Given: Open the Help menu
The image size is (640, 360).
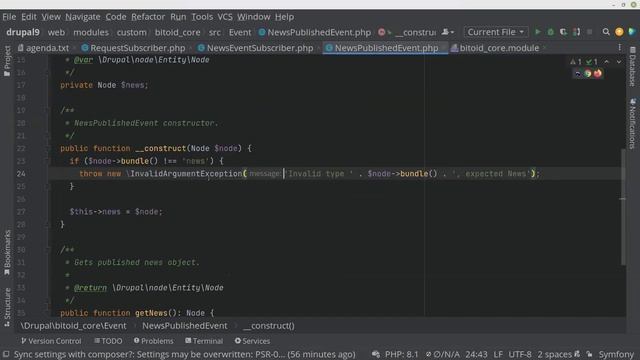Looking at the screenshot, I should 284,17.
